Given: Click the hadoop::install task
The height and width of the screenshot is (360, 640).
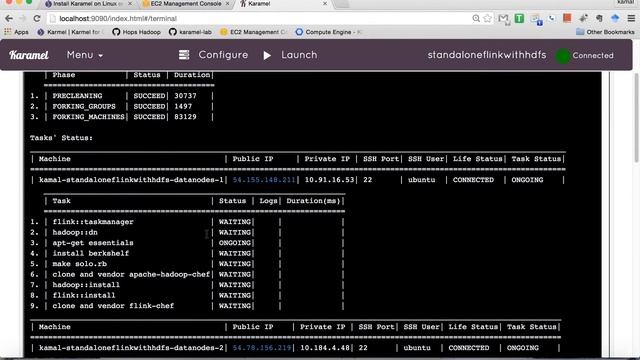Looking at the screenshot, I should pyautogui.click(x=86, y=285).
